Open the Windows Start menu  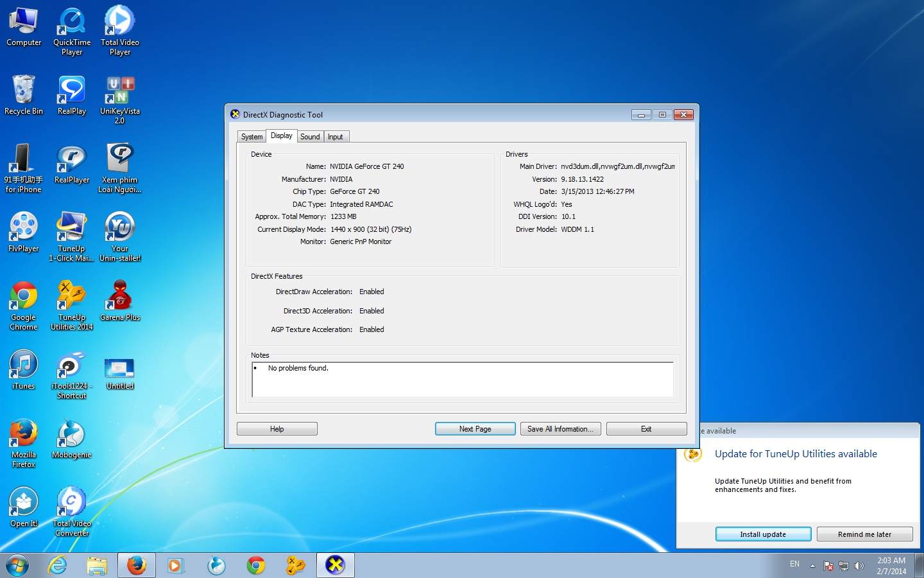point(17,565)
